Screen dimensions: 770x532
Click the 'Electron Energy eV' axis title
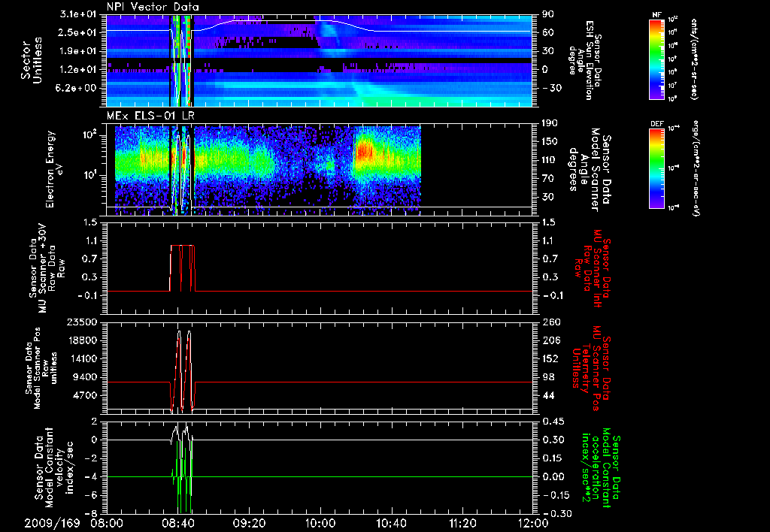56,169
